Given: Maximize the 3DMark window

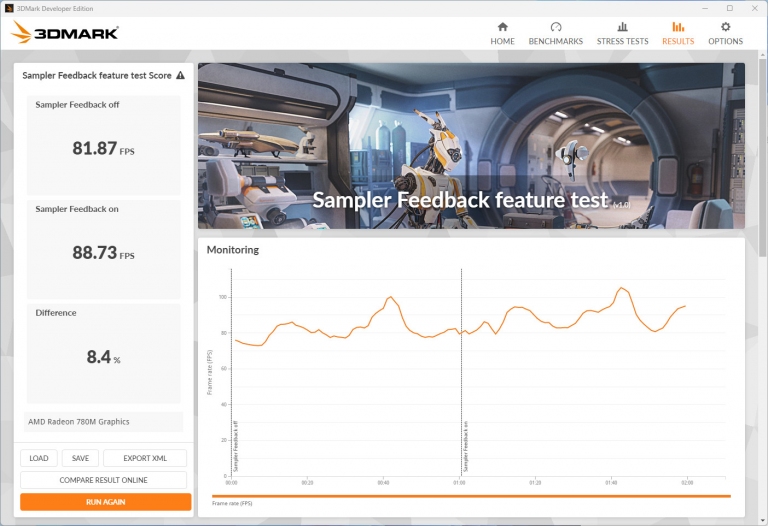Looking at the screenshot, I should click(730, 8).
